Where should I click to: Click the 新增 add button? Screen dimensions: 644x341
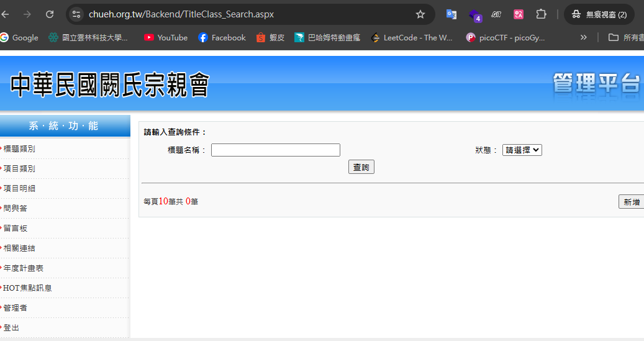[632, 202]
